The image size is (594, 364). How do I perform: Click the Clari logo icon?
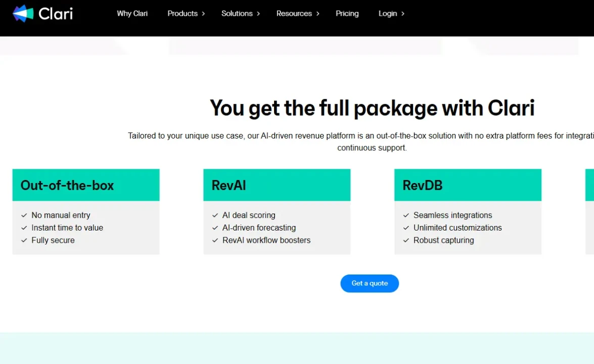pos(23,14)
